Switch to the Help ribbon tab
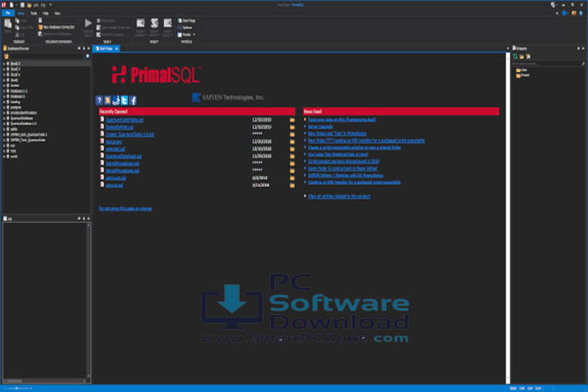This screenshot has width=588, height=392. pos(46,13)
